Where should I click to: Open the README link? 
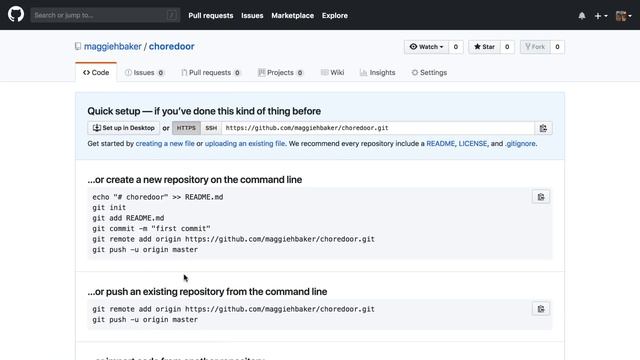440,144
